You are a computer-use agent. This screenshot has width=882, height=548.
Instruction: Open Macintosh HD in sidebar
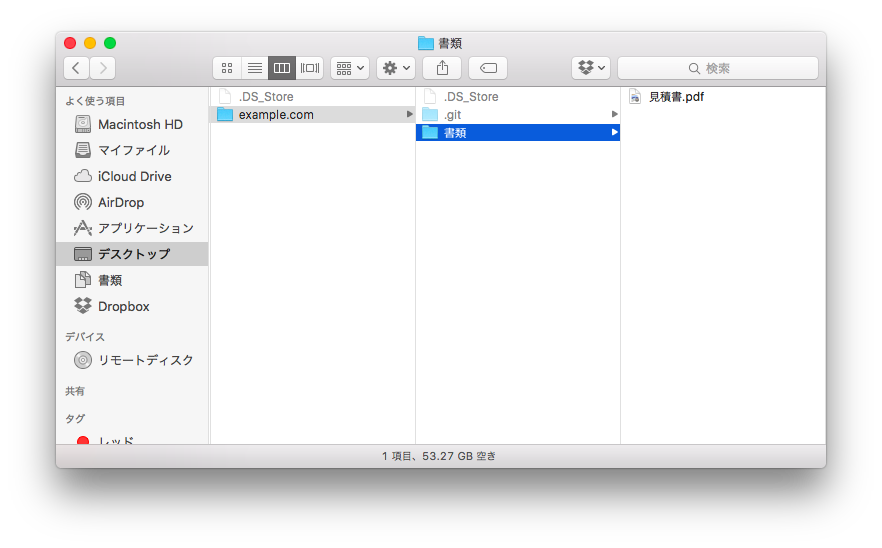[x=133, y=124]
